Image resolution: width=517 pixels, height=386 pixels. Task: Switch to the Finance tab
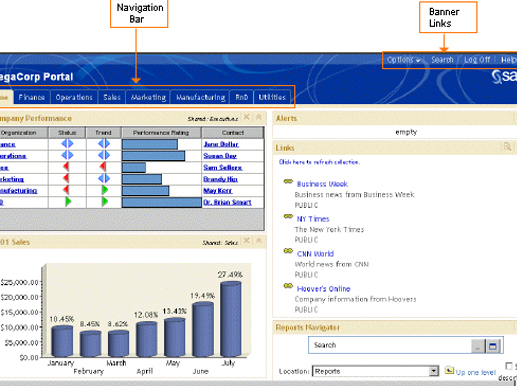32,97
